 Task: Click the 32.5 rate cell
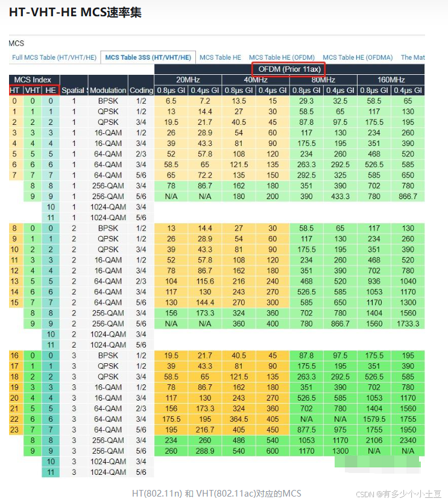pos(340,101)
